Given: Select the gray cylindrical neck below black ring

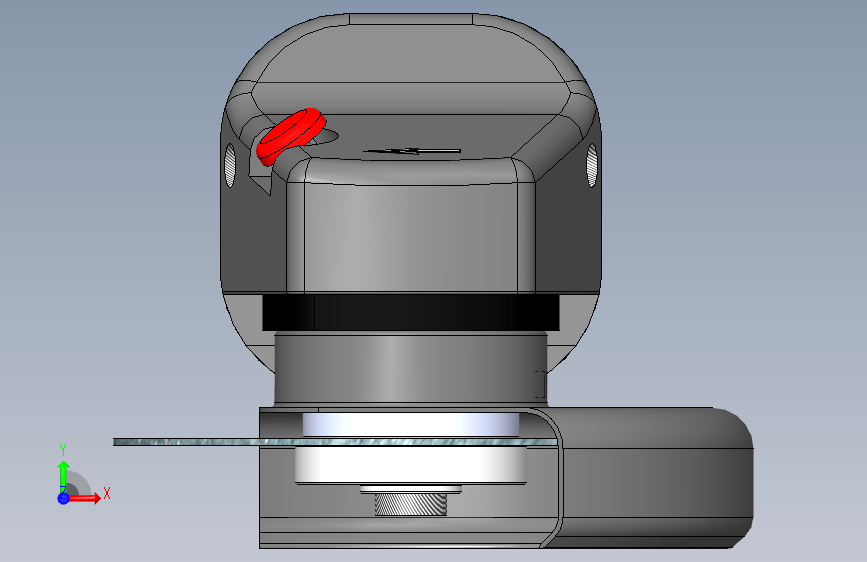Looking at the screenshot, I should coord(410,367).
